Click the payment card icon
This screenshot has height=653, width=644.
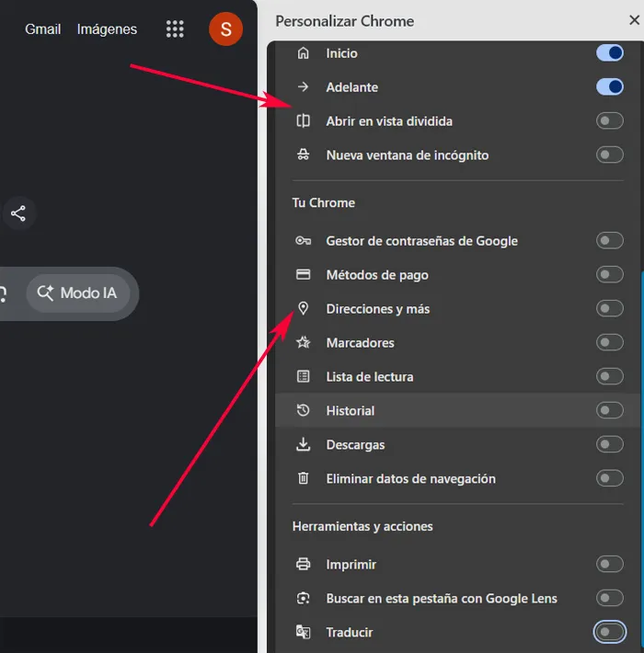click(304, 274)
